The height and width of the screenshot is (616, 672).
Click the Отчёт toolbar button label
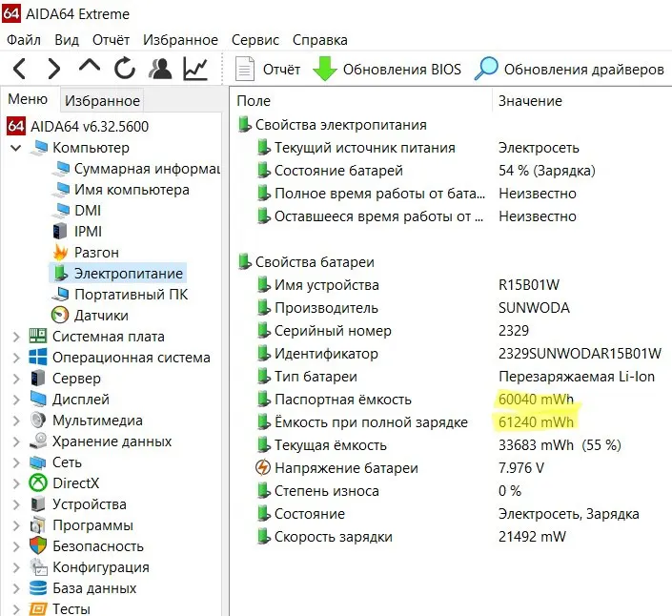pos(281,69)
